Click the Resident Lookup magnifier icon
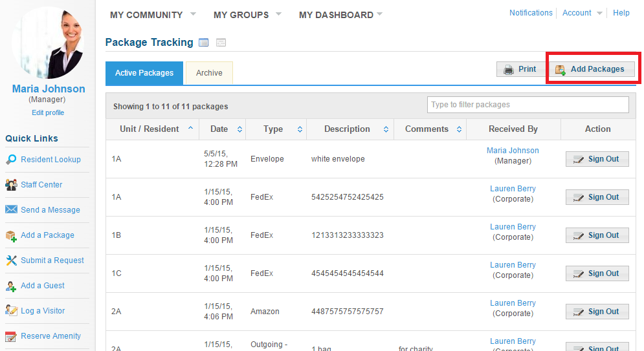 click(11, 160)
